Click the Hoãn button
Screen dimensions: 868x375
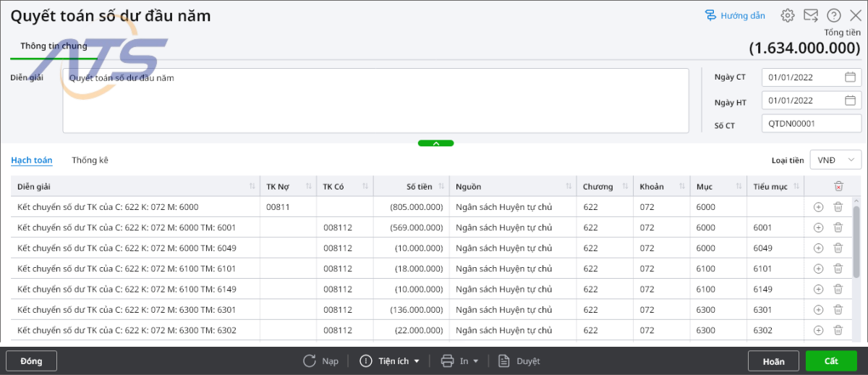click(773, 361)
